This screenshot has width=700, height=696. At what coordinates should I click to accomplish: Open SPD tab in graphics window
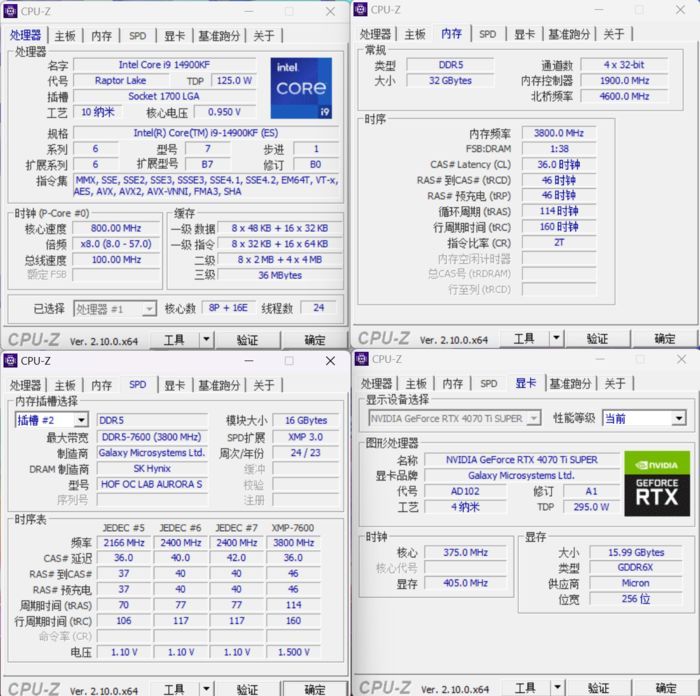[x=488, y=383]
